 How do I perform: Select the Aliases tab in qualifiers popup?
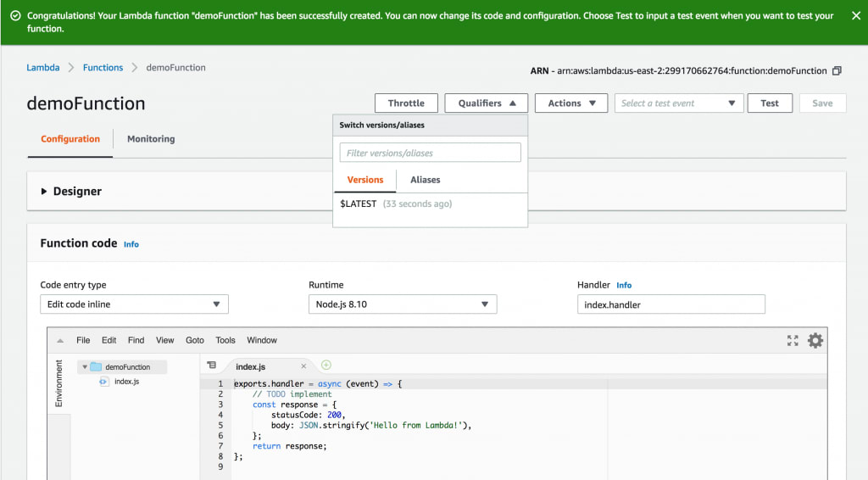426,180
